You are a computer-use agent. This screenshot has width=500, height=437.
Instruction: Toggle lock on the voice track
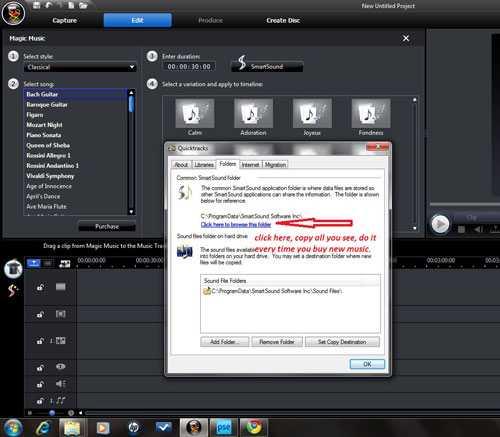40,384
